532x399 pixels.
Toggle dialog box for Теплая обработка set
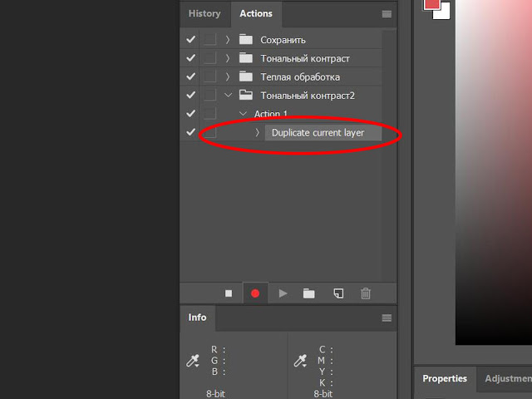(x=210, y=76)
